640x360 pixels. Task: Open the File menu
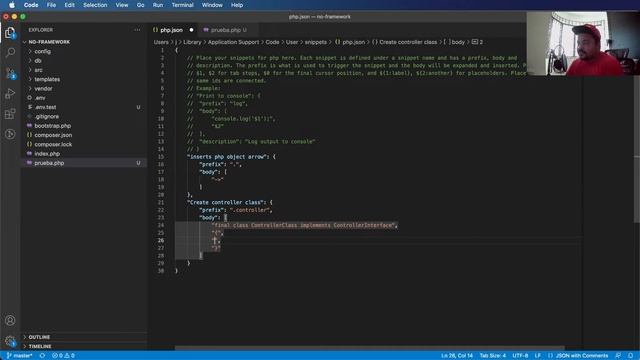51,5
